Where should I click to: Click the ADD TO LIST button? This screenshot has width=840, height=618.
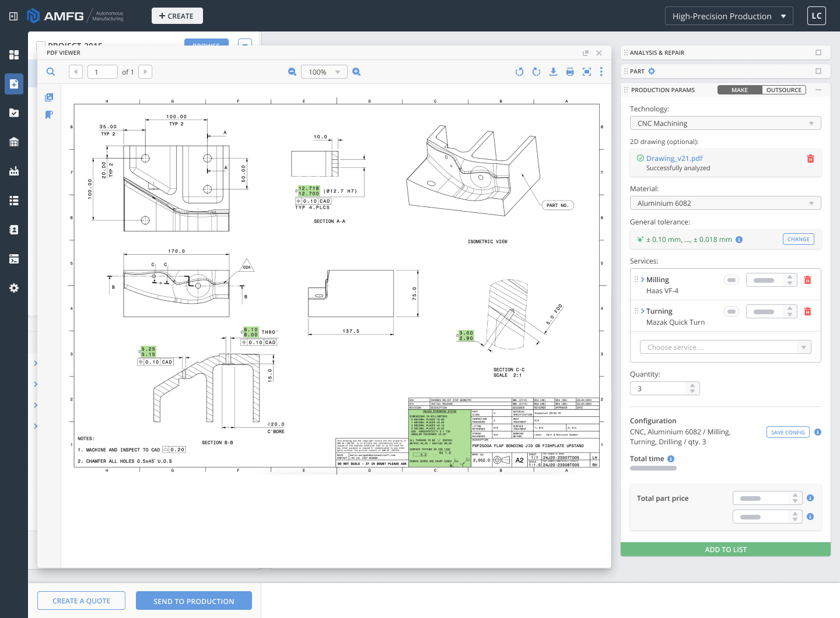[x=726, y=549]
